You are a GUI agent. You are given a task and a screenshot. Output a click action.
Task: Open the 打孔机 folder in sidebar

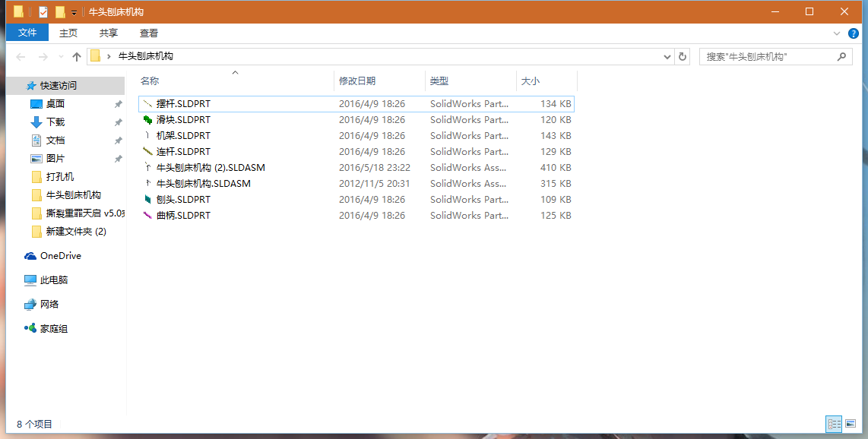point(60,177)
